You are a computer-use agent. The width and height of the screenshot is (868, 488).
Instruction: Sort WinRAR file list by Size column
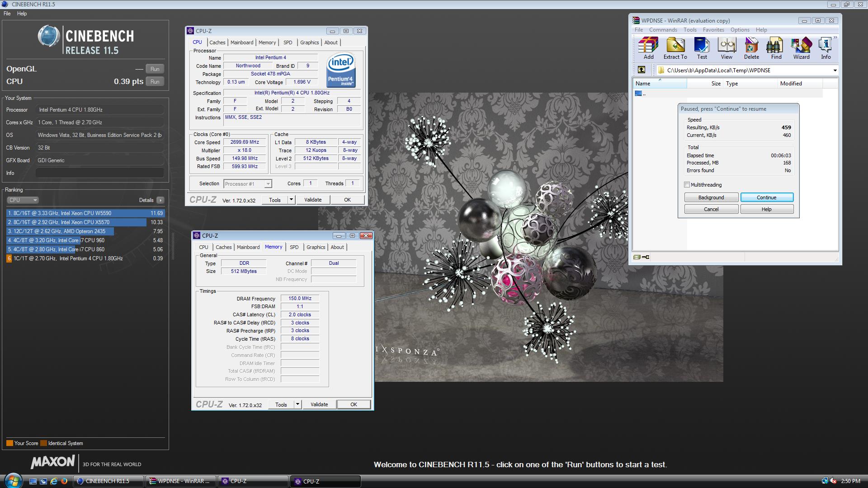[x=705, y=84]
